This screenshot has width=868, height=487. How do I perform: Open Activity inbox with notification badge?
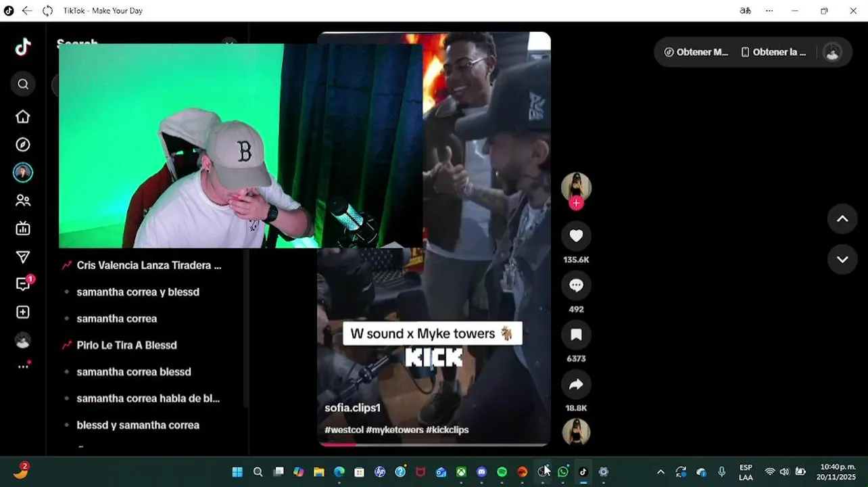(23, 284)
